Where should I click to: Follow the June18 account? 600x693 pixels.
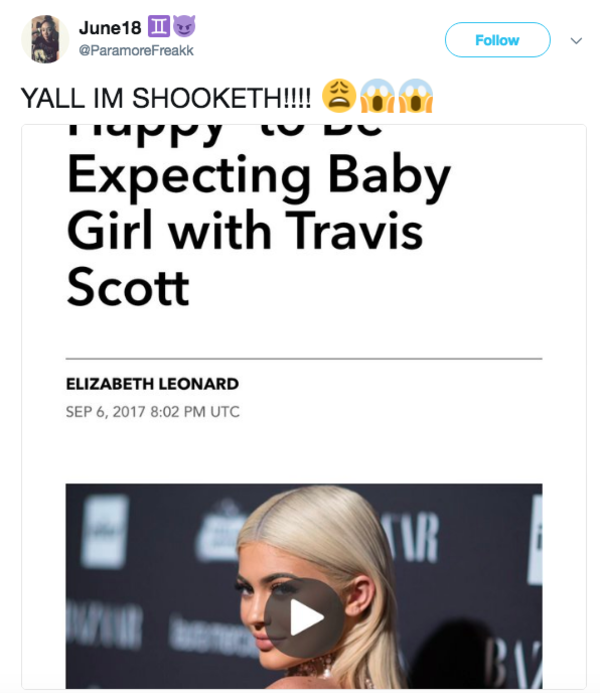(497, 40)
